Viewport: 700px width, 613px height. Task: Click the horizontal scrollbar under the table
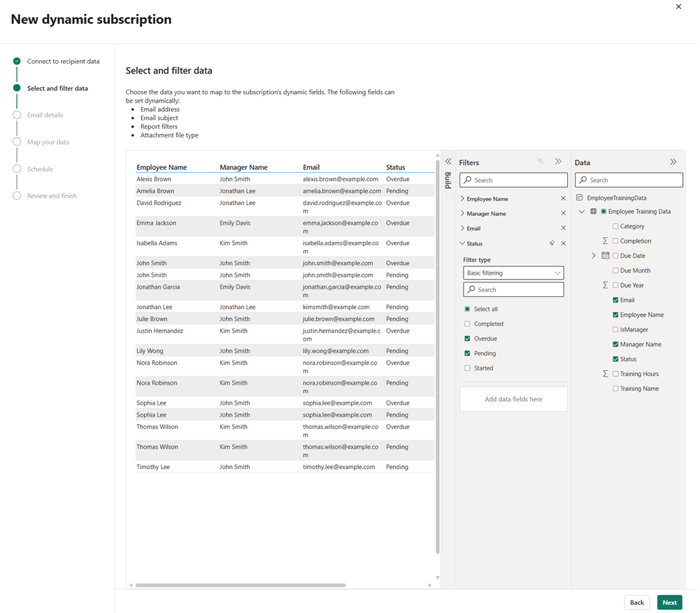(x=241, y=585)
